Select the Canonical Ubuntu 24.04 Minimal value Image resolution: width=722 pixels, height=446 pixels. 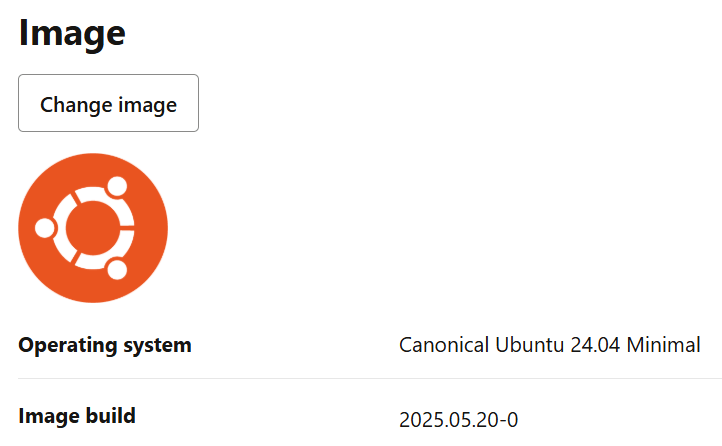(549, 346)
